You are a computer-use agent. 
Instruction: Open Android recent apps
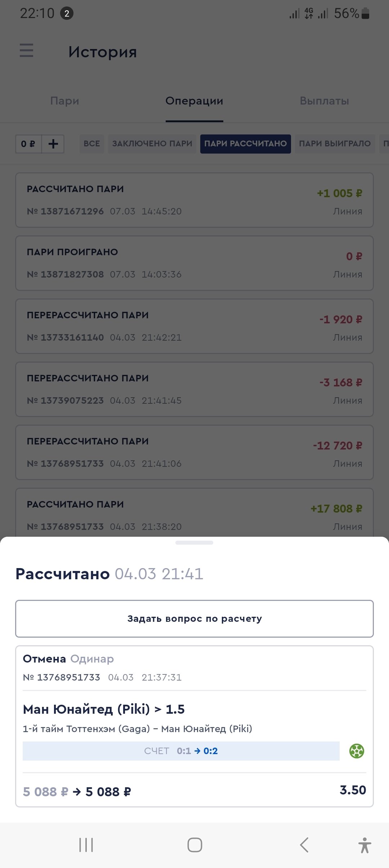pyautogui.click(x=86, y=845)
